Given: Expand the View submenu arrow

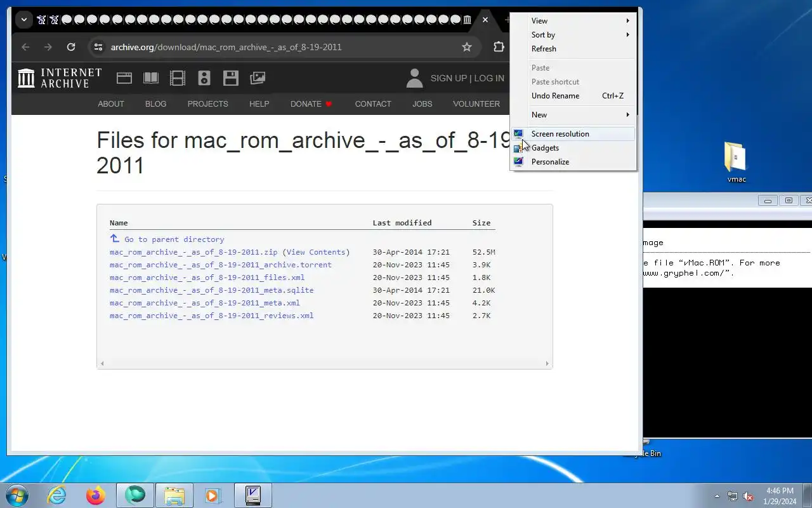Looking at the screenshot, I should coord(627,21).
